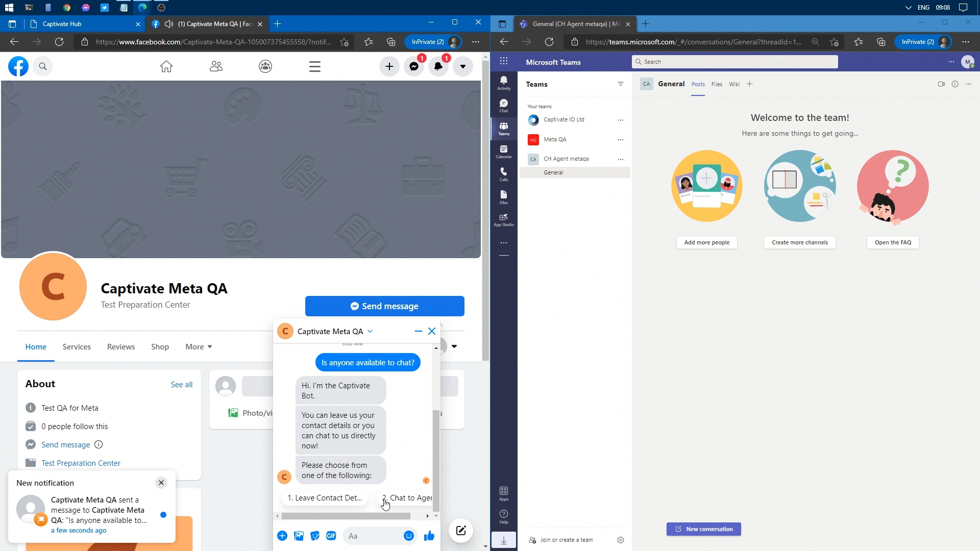Viewport: 980px width, 551px height.
Task: Click the New conversation button in Teams
Action: tap(703, 529)
